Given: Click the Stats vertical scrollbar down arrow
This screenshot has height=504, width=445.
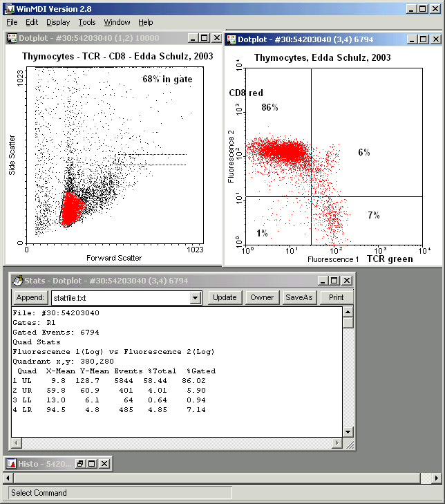Looking at the screenshot, I should point(348,443).
